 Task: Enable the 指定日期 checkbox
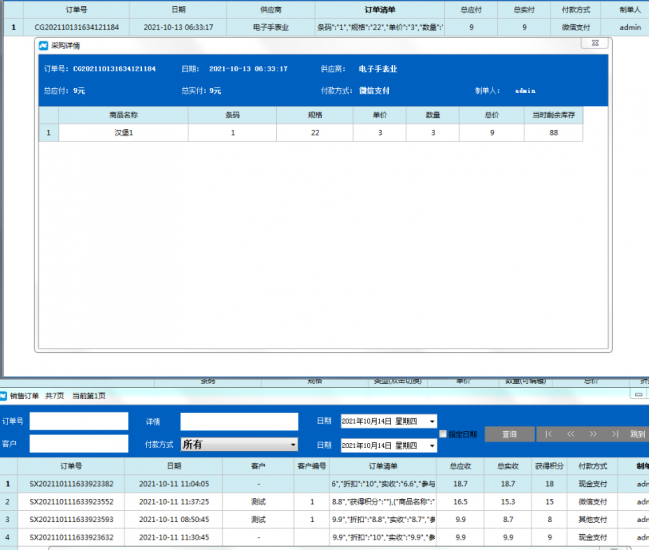tap(444, 434)
